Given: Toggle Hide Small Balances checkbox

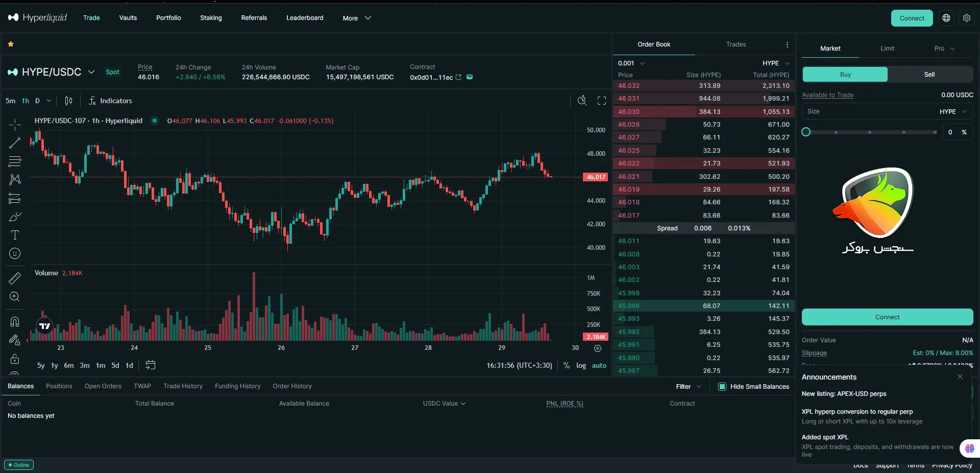Looking at the screenshot, I should pyautogui.click(x=722, y=387).
